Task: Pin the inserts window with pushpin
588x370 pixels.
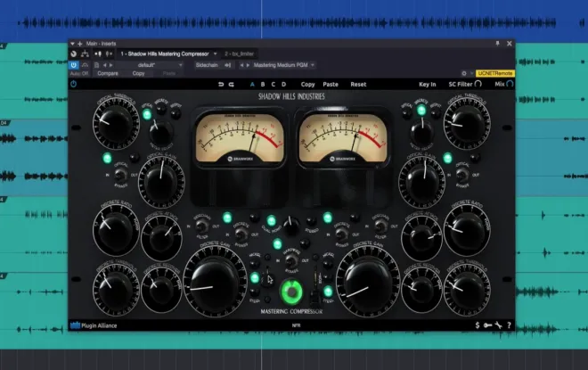Action: 498,44
